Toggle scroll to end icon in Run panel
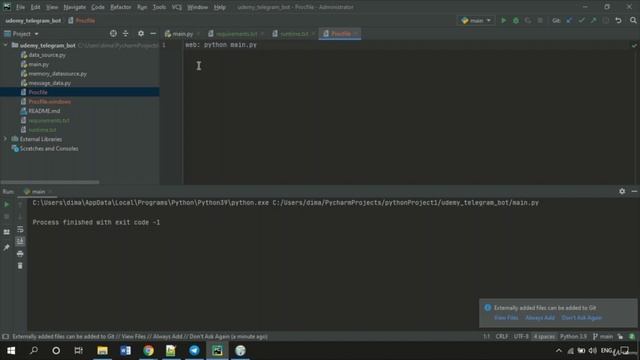 20,241
